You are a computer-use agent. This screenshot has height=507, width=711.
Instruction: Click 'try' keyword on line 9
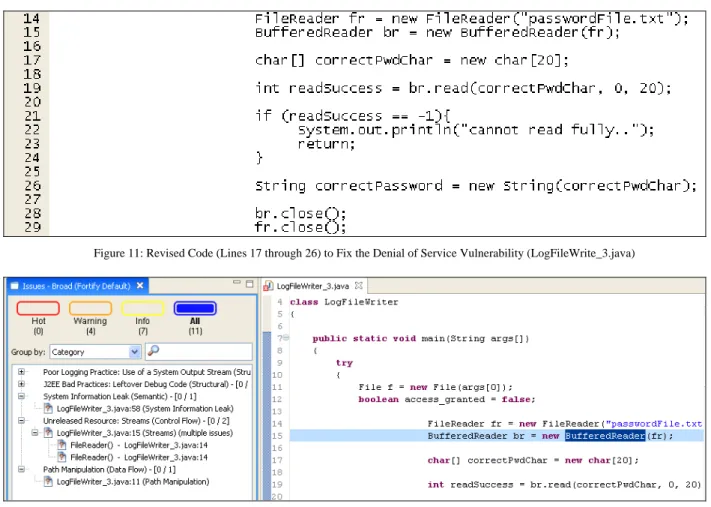pos(344,363)
